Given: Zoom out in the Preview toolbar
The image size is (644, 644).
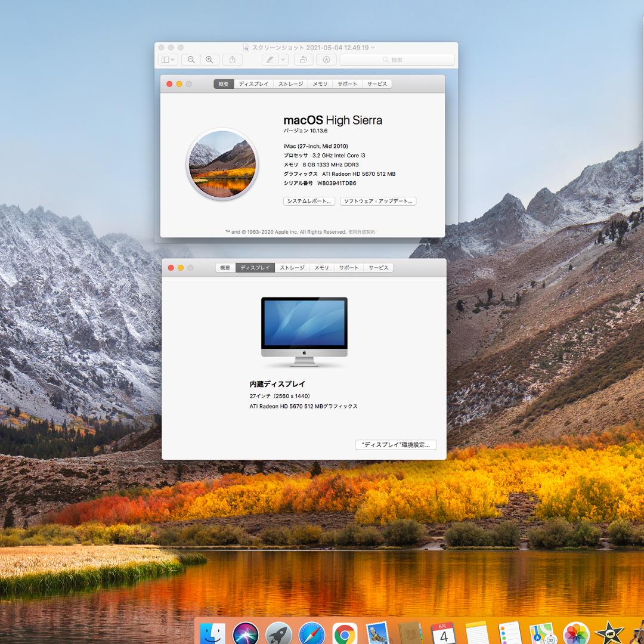Looking at the screenshot, I should pos(191,60).
